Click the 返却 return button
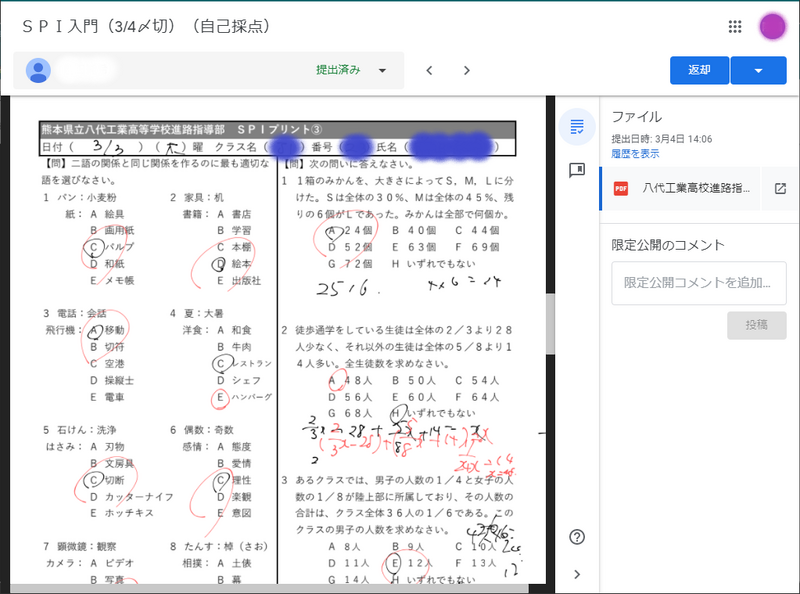Viewport: 800px width, 594px height. click(699, 70)
